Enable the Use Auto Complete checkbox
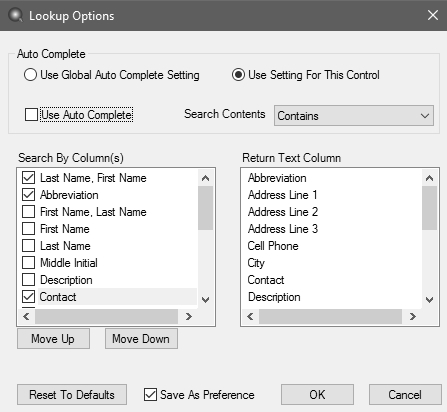Screen dimensions: 447x412 pyautogui.click(x=31, y=115)
